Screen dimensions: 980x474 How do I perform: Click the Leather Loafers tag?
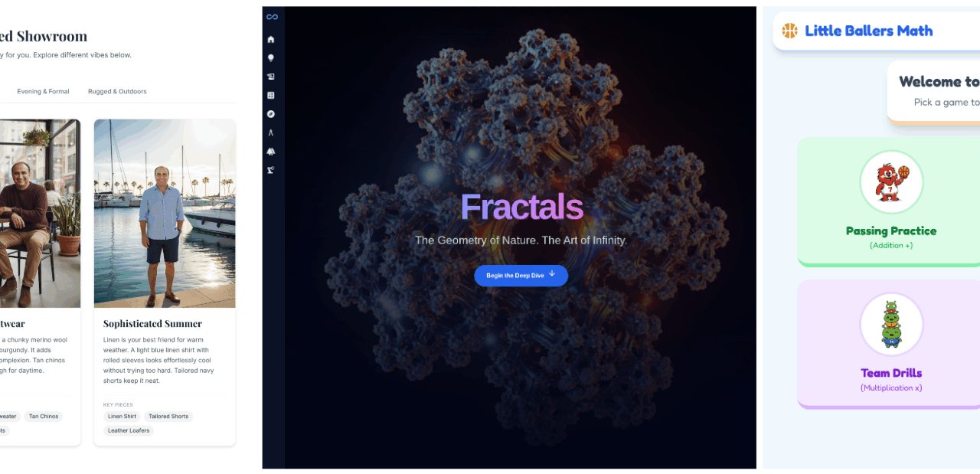click(x=129, y=430)
